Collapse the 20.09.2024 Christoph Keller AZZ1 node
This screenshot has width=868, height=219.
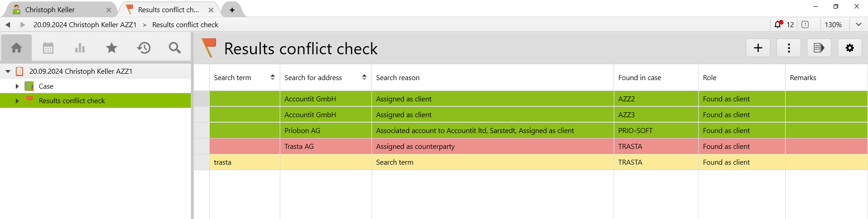pyautogui.click(x=8, y=71)
